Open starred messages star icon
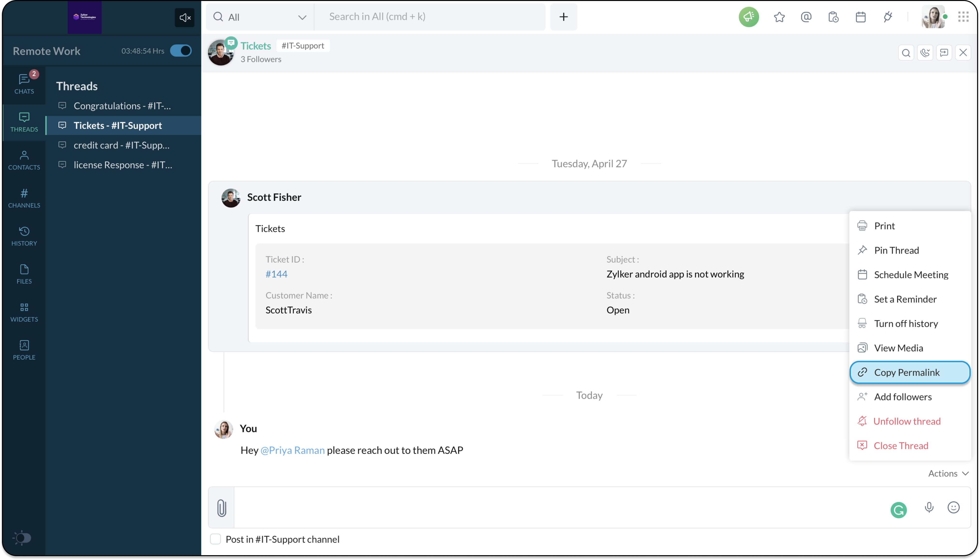 pos(779,17)
